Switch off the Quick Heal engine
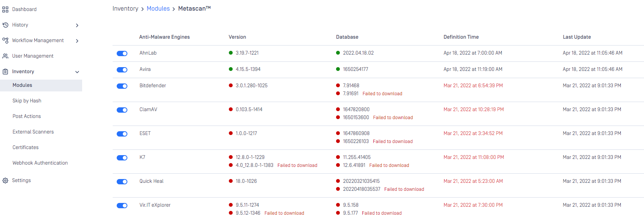This screenshot has width=644, height=220. coord(122,182)
